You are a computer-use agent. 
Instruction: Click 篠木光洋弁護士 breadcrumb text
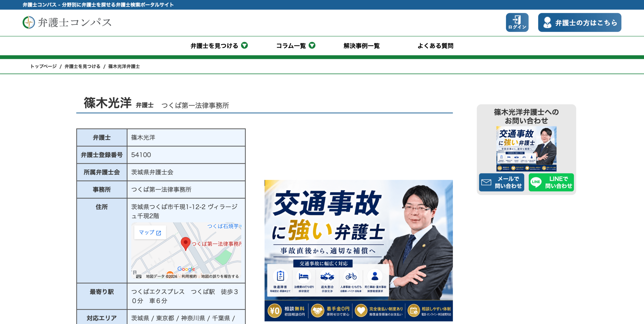click(x=124, y=66)
